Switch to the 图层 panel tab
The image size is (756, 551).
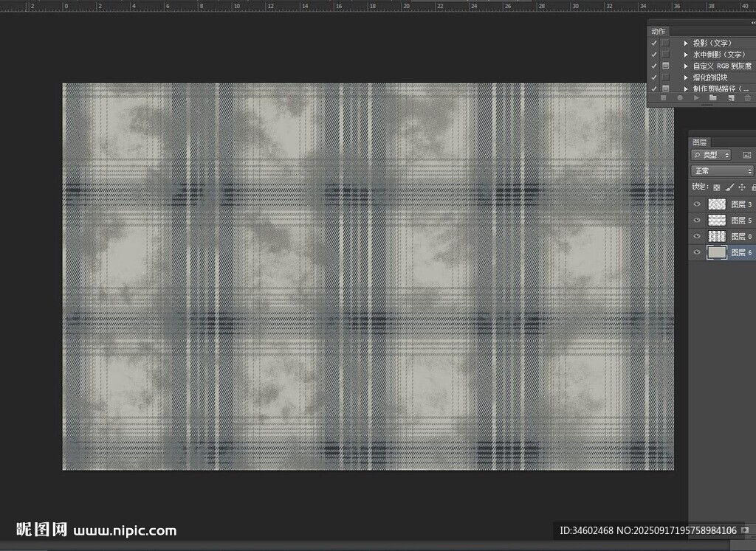click(700, 142)
